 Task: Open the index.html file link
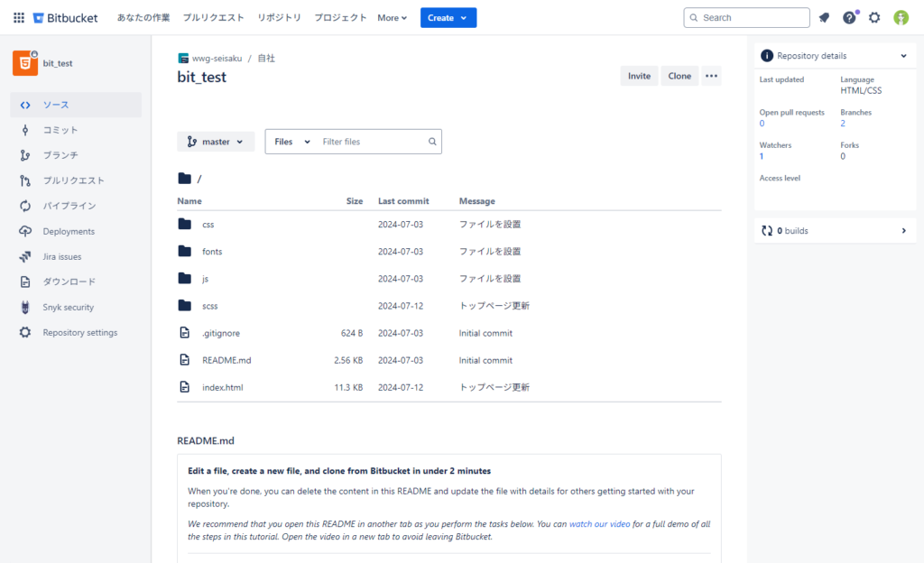(222, 388)
